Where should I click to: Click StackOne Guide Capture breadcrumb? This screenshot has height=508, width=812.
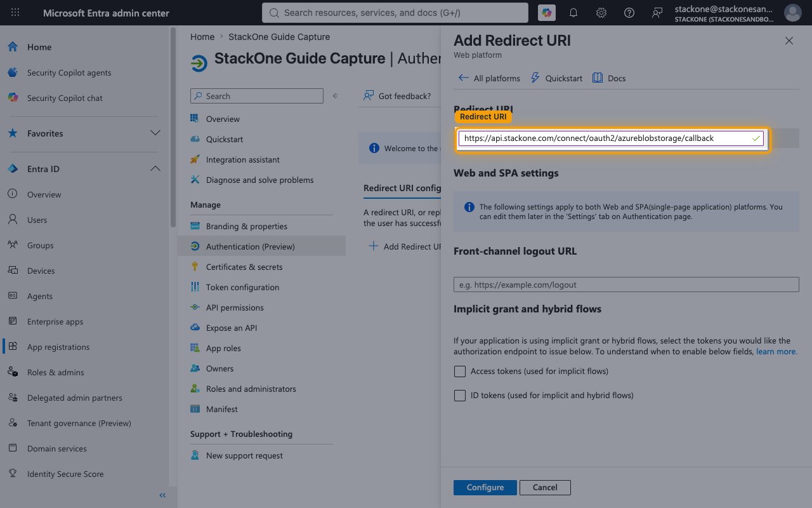click(279, 37)
